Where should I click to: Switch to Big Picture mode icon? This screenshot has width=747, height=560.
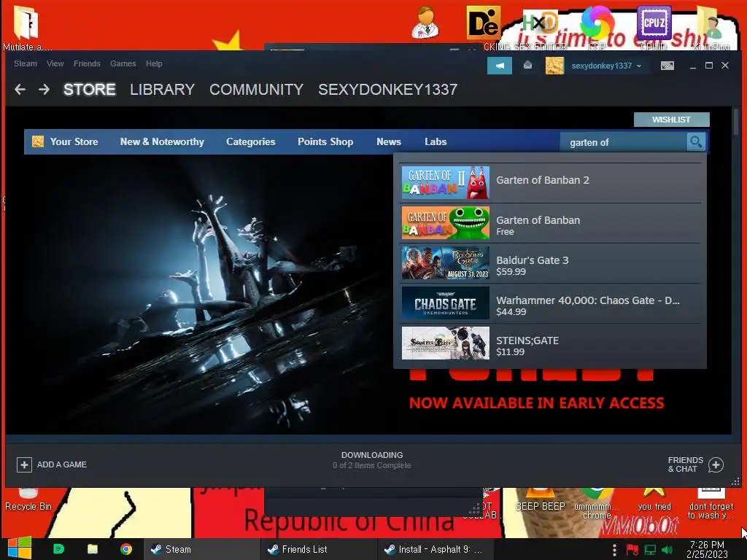667,66
